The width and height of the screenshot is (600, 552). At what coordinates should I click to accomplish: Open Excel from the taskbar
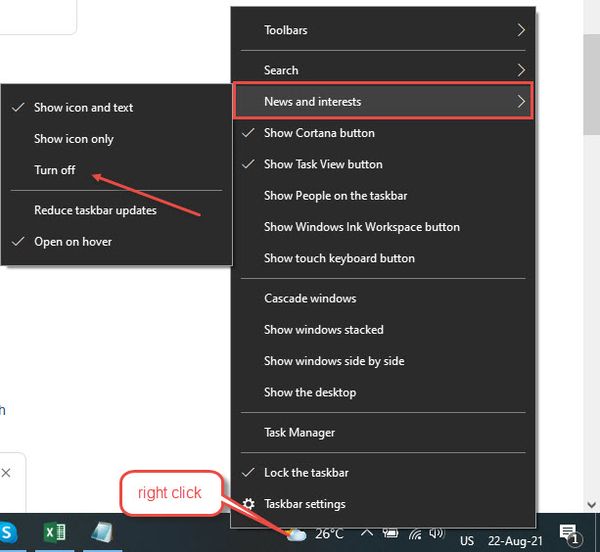pyautogui.click(x=54, y=532)
